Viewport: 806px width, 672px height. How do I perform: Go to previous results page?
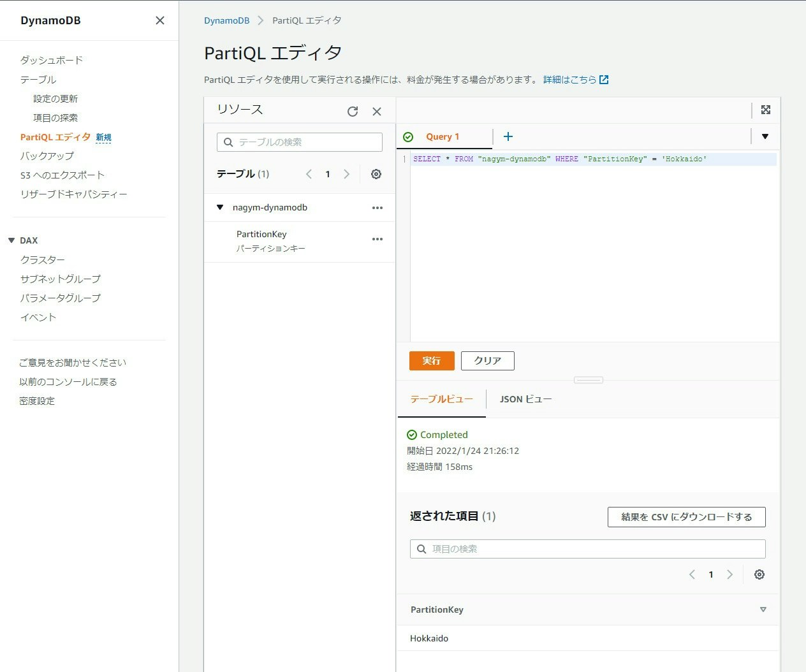point(692,574)
